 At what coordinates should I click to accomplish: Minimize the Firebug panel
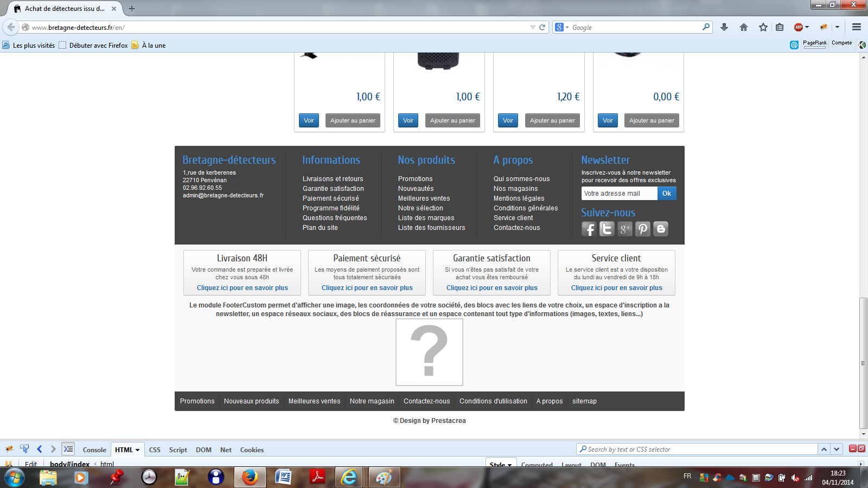[x=852, y=448]
